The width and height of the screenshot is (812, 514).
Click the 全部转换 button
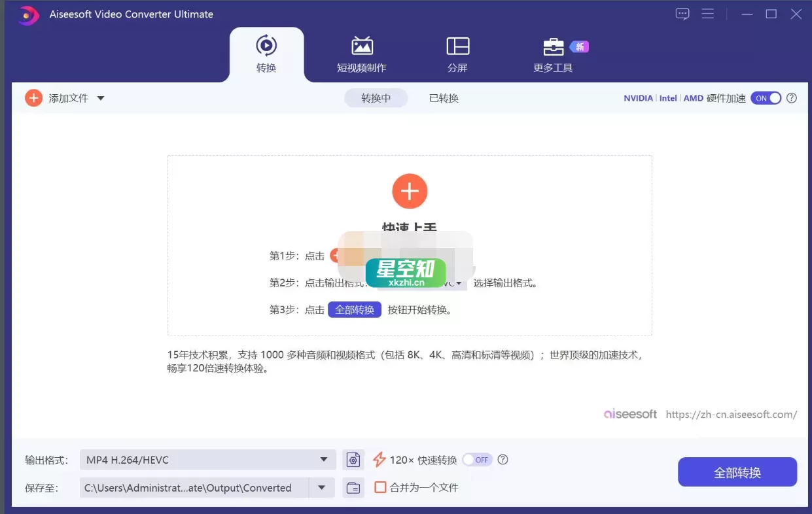click(737, 471)
